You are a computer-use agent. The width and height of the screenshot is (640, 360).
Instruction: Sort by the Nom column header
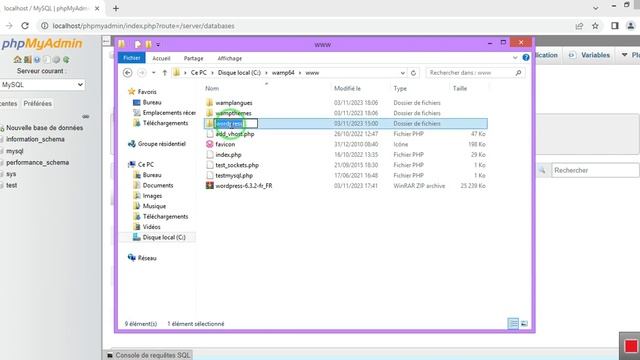click(212, 89)
